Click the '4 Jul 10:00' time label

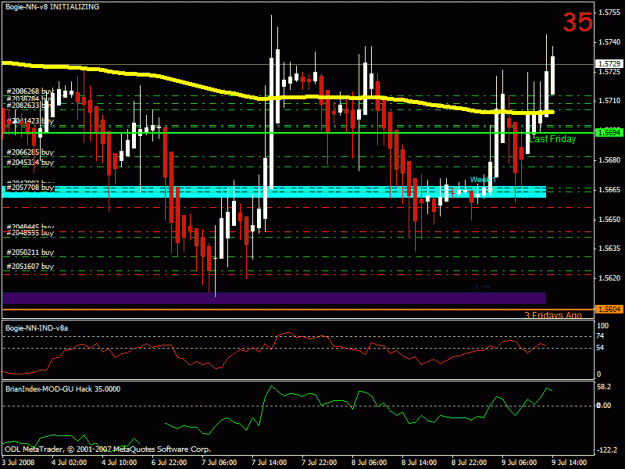(119, 463)
